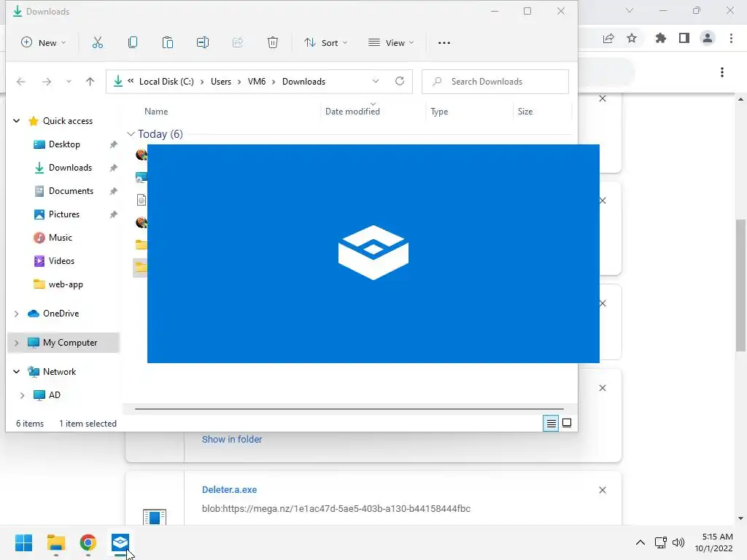Open the View dropdown
Image resolution: width=747 pixels, height=560 pixels.
pos(391,43)
